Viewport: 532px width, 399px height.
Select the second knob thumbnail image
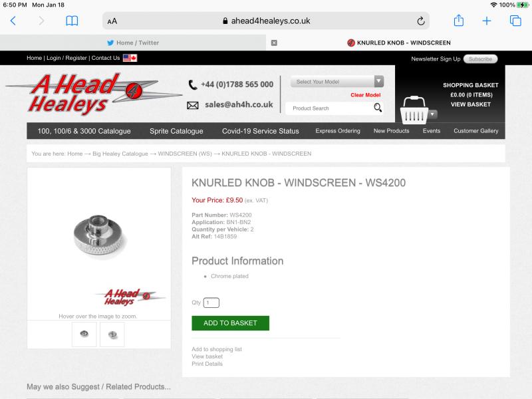coord(112,334)
